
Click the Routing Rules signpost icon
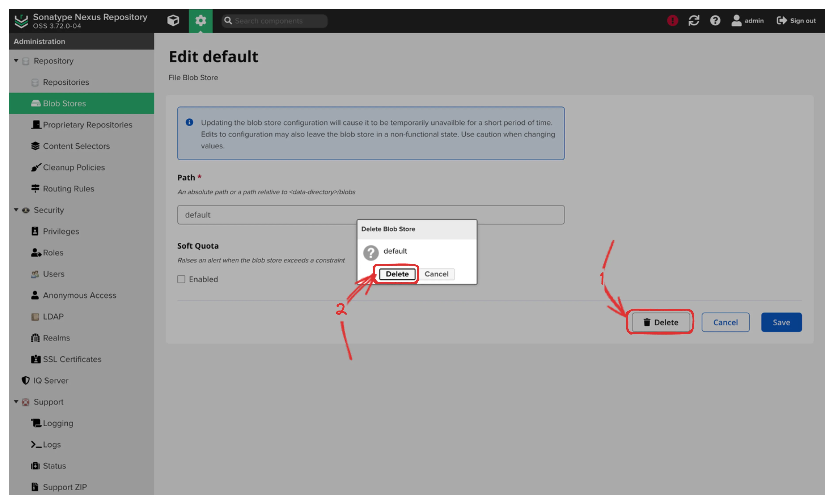click(x=35, y=188)
